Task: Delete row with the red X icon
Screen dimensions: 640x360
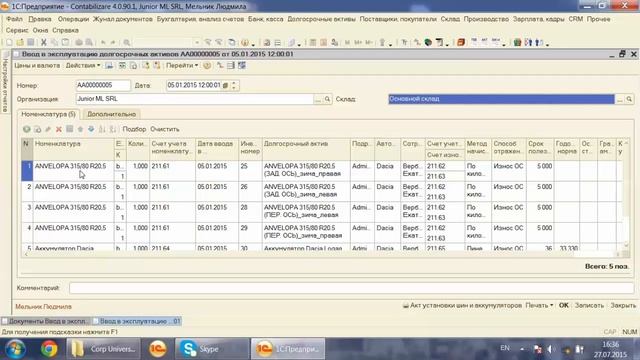Action: point(59,129)
